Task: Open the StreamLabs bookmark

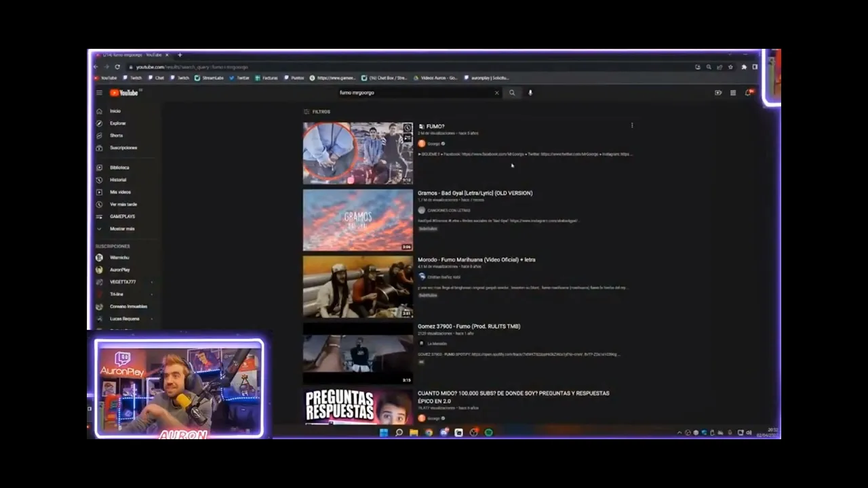Action: 209,78
